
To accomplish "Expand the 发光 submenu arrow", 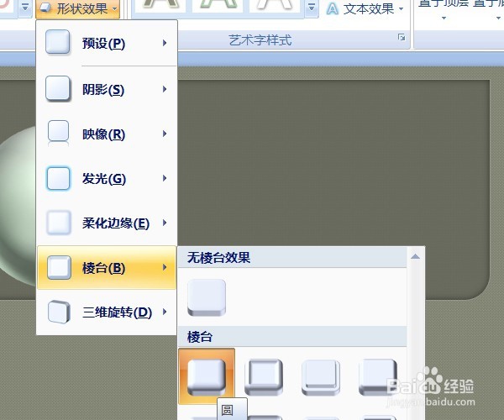I will pyautogui.click(x=165, y=178).
